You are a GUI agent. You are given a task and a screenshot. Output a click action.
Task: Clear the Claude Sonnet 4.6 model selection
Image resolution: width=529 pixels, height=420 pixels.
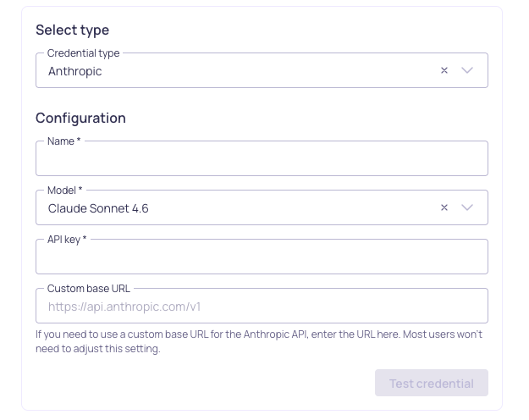point(444,208)
